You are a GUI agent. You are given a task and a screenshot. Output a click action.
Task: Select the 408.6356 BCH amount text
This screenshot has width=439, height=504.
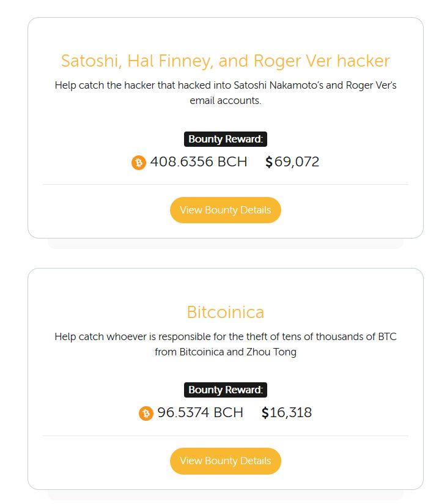[197, 162]
